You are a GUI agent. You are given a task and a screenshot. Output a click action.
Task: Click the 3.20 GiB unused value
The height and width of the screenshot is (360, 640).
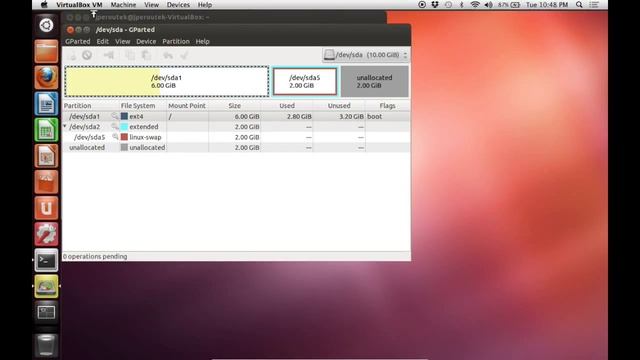[351, 116]
